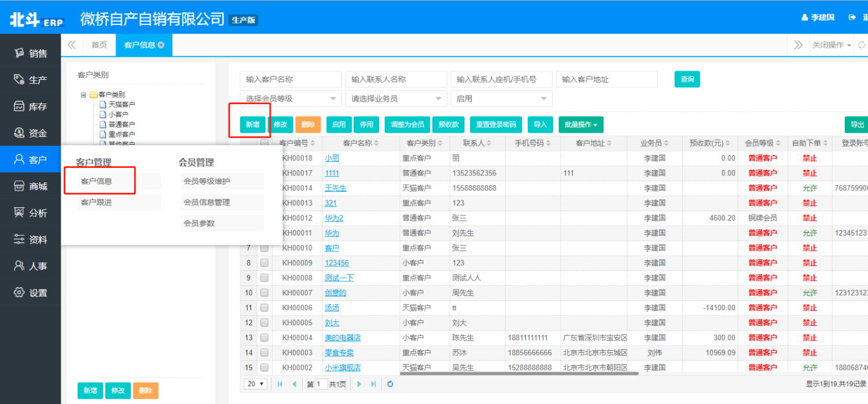This screenshot has height=404, width=868.
Task: Check the row for KH00005
Action: click(x=264, y=322)
